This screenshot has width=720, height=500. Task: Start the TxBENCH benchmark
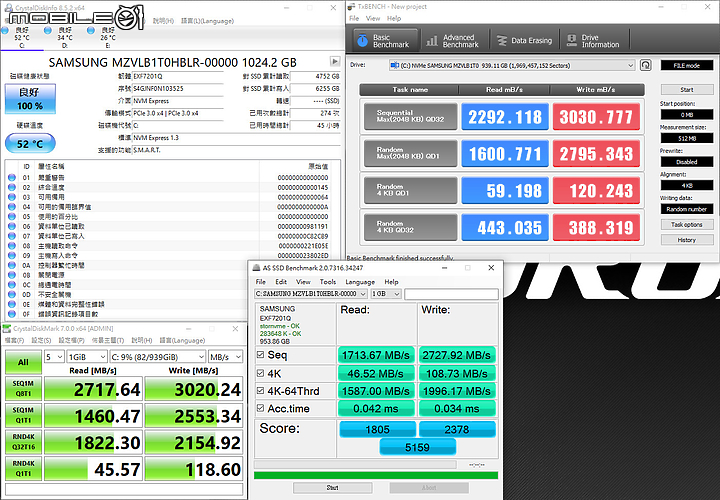pos(686,90)
